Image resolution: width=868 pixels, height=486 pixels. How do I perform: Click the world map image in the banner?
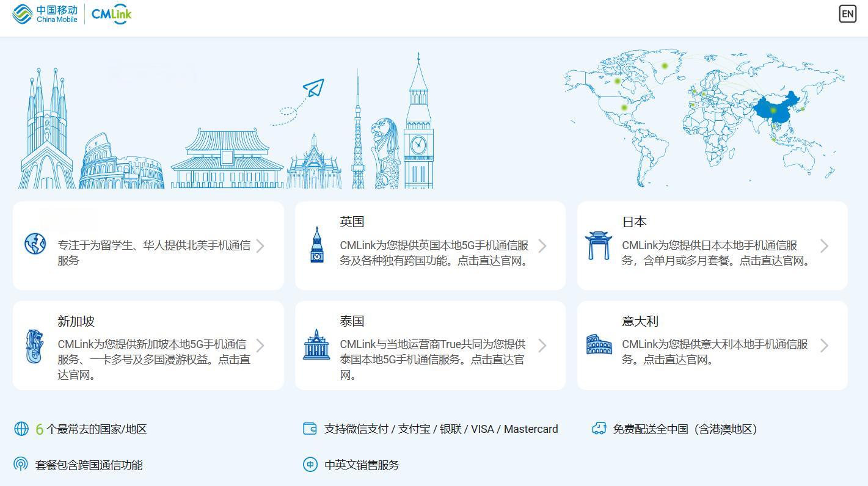(705, 118)
